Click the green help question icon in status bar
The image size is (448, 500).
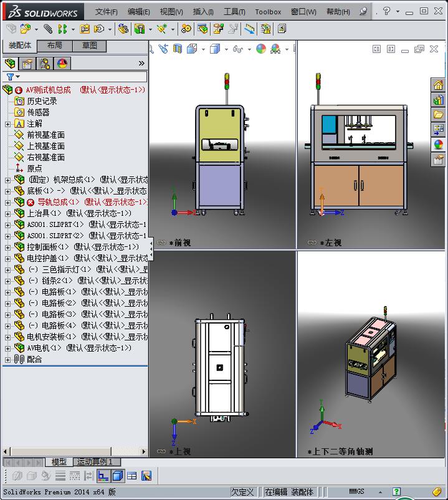click(x=396, y=492)
